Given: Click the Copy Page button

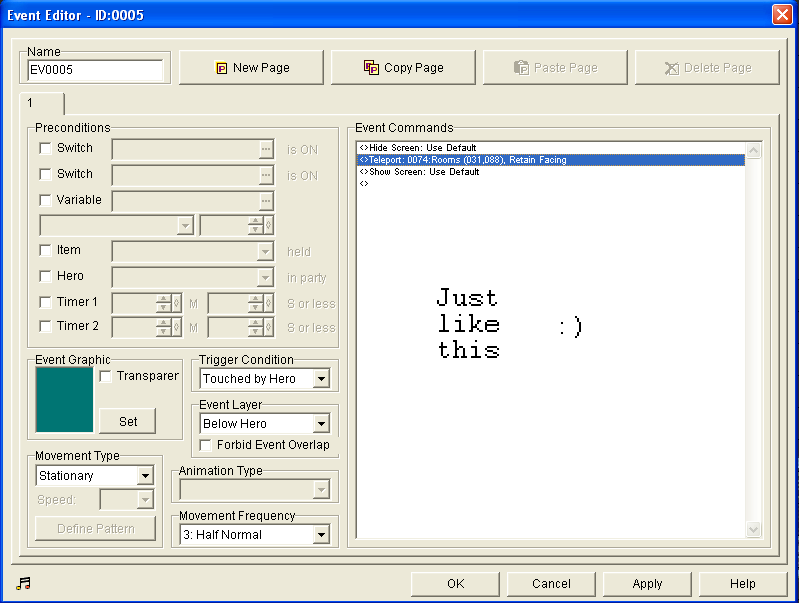Looking at the screenshot, I should tap(403, 68).
